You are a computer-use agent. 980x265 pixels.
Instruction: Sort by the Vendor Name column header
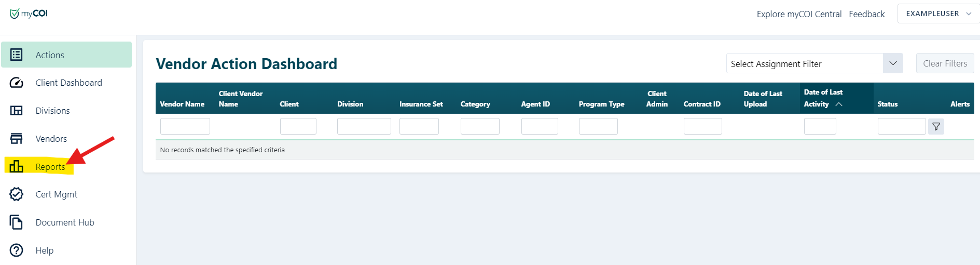click(182, 104)
